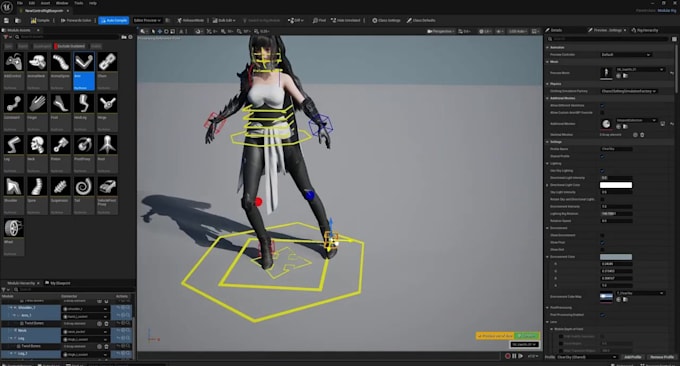Screen dimensions: 680x366
Task: Click the record button below viewport
Action: tap(507, 356)
